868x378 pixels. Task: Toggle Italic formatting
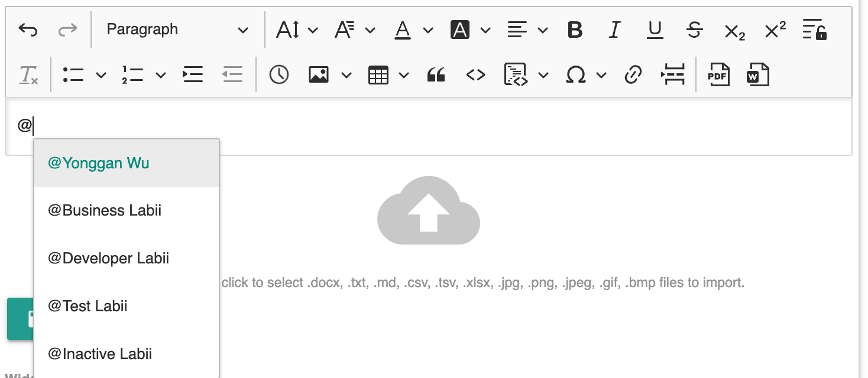click(x=615, y=30)
